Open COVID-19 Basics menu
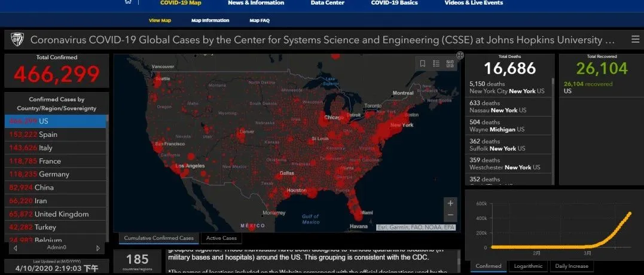644x275 pixels. coord(394,3)
